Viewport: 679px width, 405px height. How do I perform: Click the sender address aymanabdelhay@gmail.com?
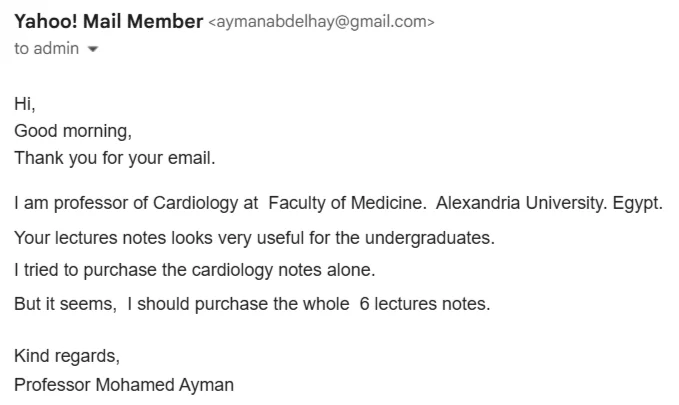click(x=321, y=22)
